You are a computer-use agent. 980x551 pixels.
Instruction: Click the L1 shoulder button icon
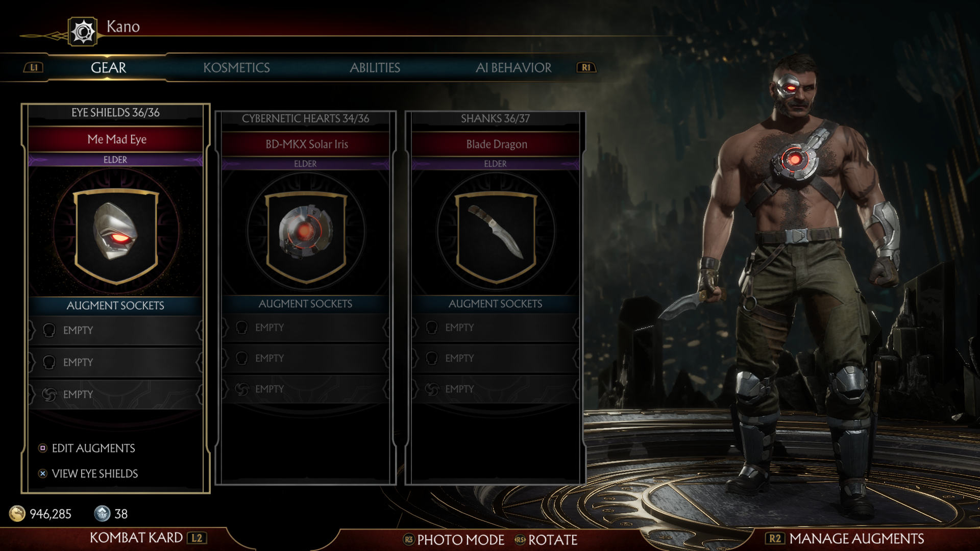tap(34, 67)
